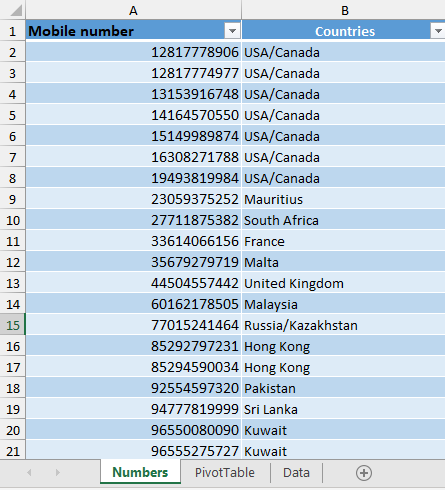Select cell with number 12817778906
Image resolution: width=445 pixels, height=490 pixels.
(133, 52)
